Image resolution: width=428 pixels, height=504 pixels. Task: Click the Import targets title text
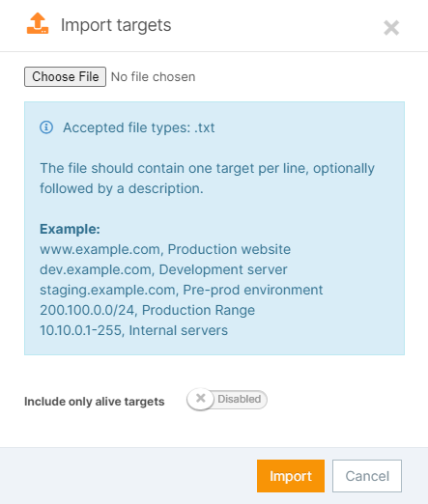[116, 25]
